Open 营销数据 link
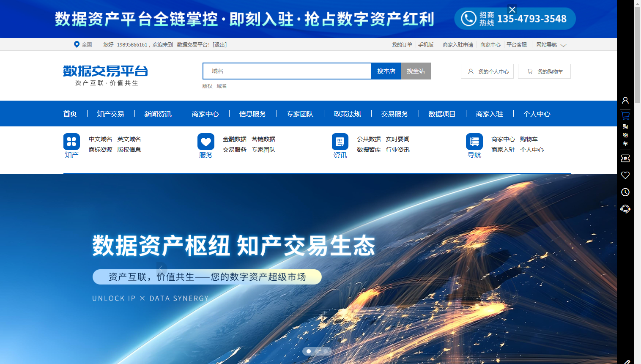Image resolution: width=641 pixels, height=364 pixels. [263, 139]
